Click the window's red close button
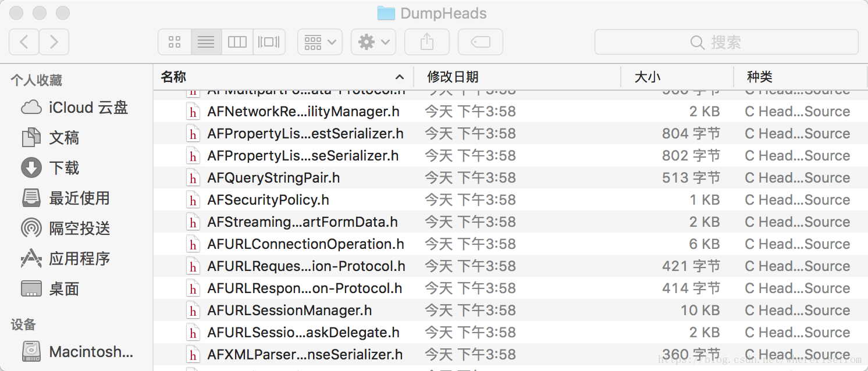 coord(17,13)
